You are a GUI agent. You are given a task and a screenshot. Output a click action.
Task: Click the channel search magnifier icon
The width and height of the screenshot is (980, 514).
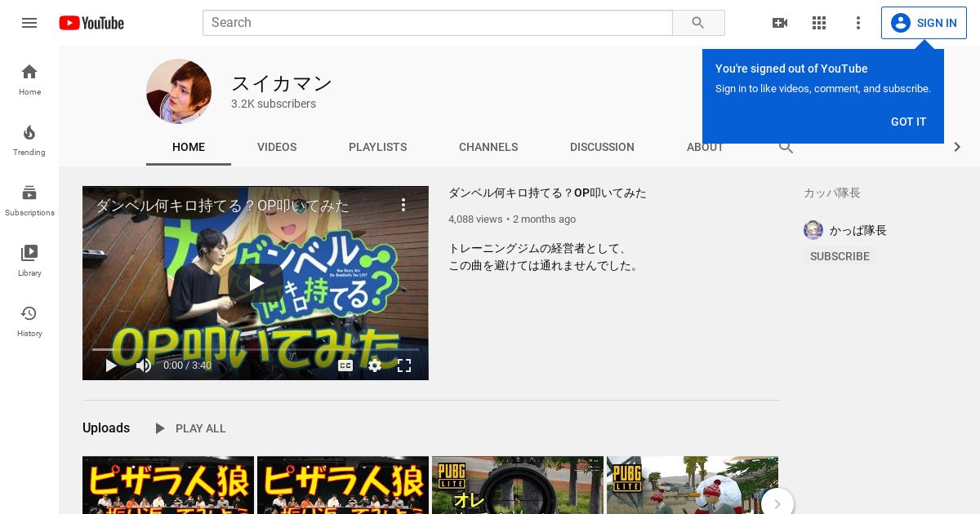coord(786,147)
